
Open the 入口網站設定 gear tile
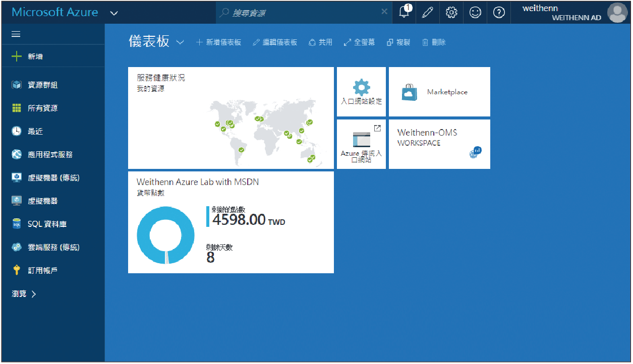pos(361,92)
